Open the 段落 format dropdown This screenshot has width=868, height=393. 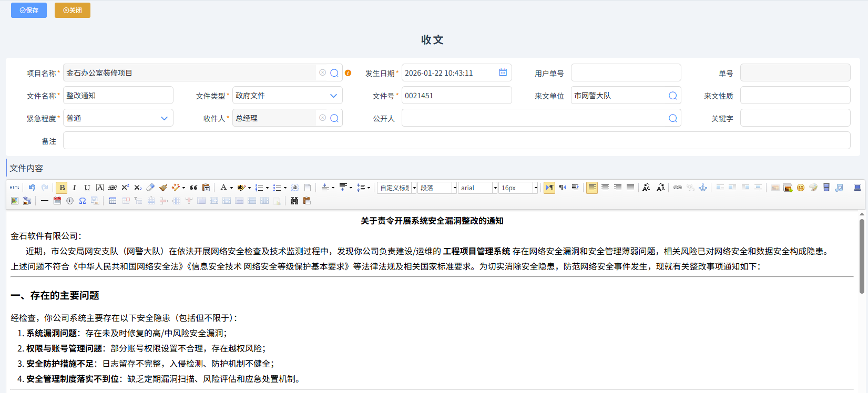(438, 188)
